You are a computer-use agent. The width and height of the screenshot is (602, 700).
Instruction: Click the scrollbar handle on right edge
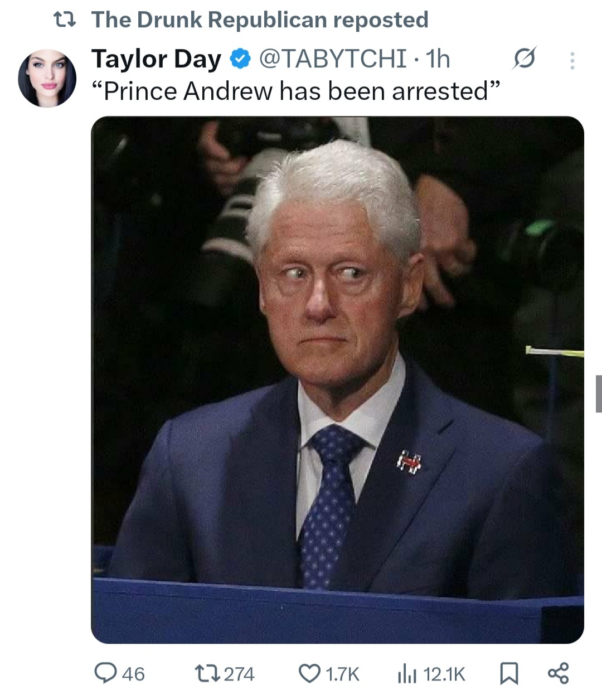(x=598, y=393)
